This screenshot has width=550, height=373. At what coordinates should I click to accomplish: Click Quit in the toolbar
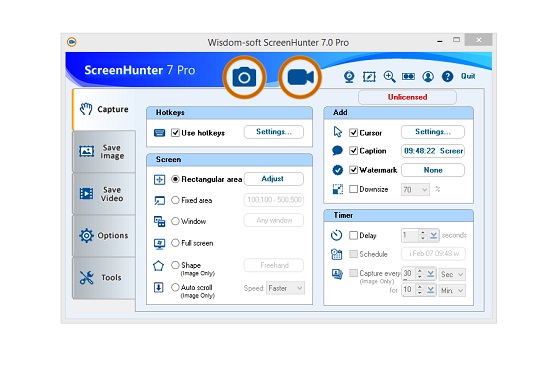468,76
